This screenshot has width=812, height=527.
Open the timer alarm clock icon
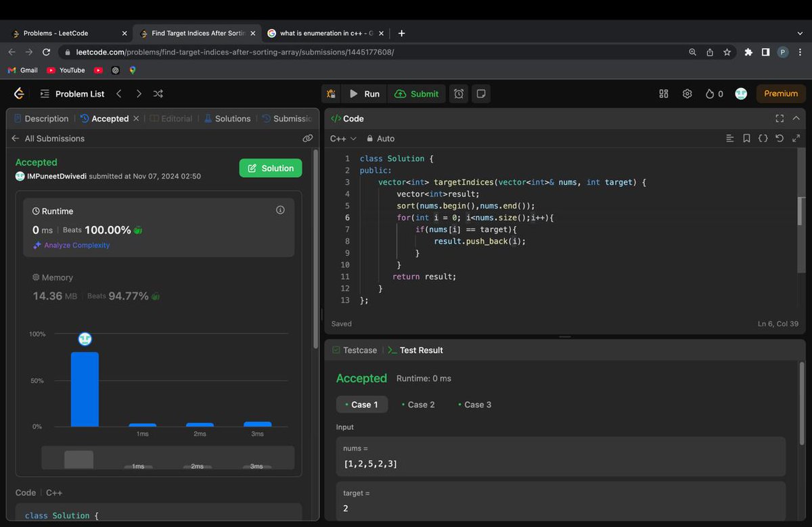(459, 93)
